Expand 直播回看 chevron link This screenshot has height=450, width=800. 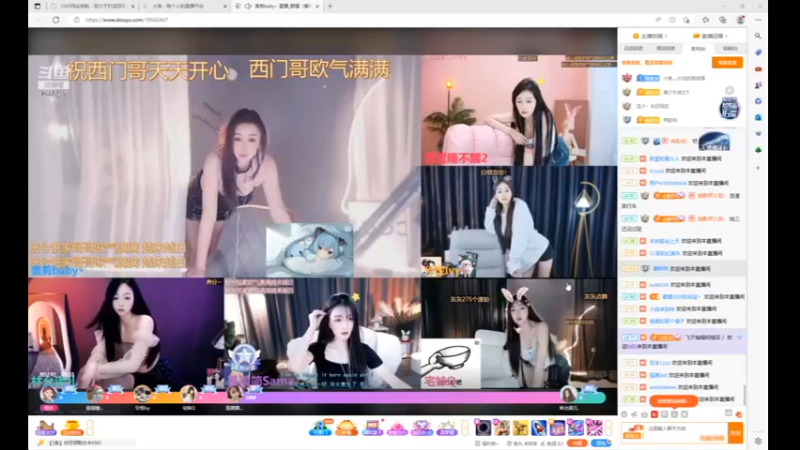tap(711, 36)
